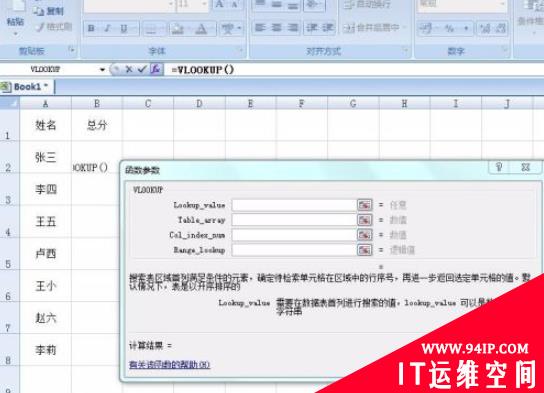The height and width of the screenshot is (393, 544).
Task: Click into the Lookup_value input field
Action: point(294,205)
